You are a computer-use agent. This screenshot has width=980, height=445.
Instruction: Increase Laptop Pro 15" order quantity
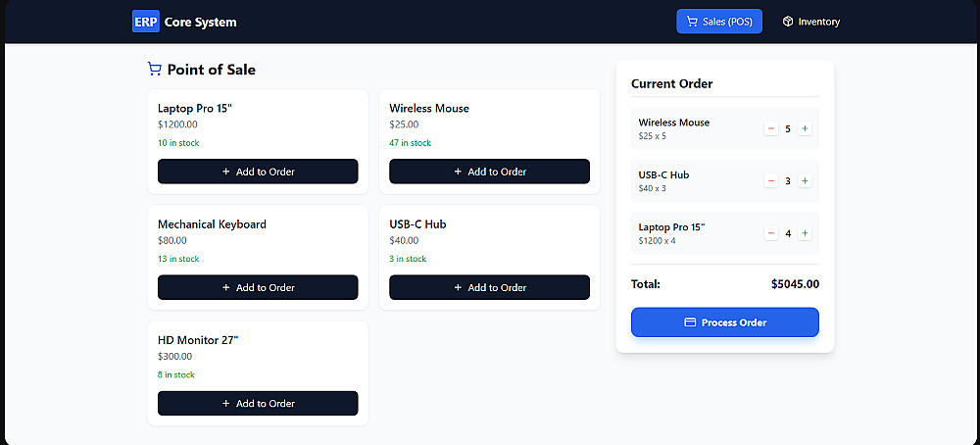[x=805, y=233]
